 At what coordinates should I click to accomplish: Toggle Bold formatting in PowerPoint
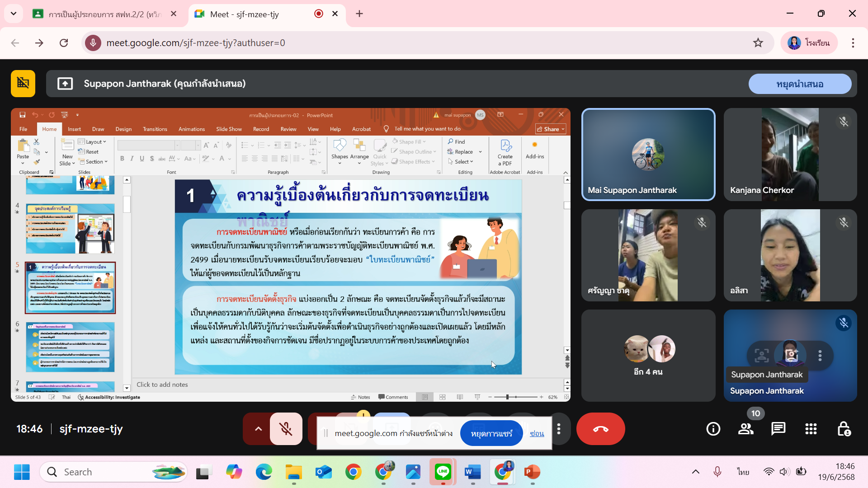[x=122, y=159]
